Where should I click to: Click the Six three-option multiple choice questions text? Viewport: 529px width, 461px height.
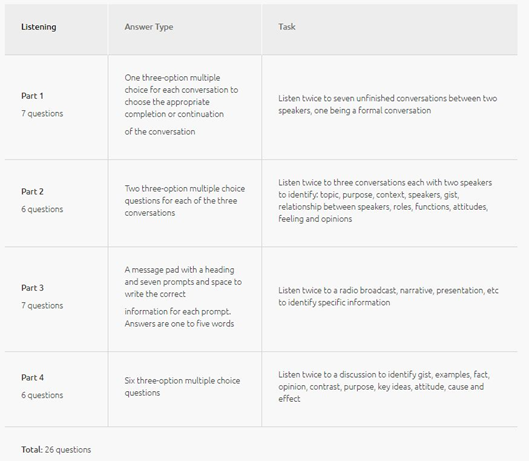[183, 387]
